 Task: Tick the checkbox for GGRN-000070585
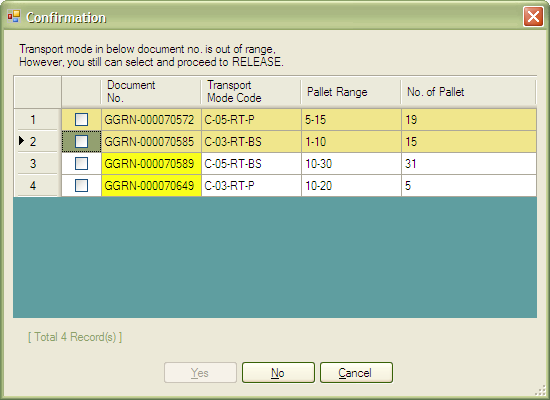tap(81, 142)
